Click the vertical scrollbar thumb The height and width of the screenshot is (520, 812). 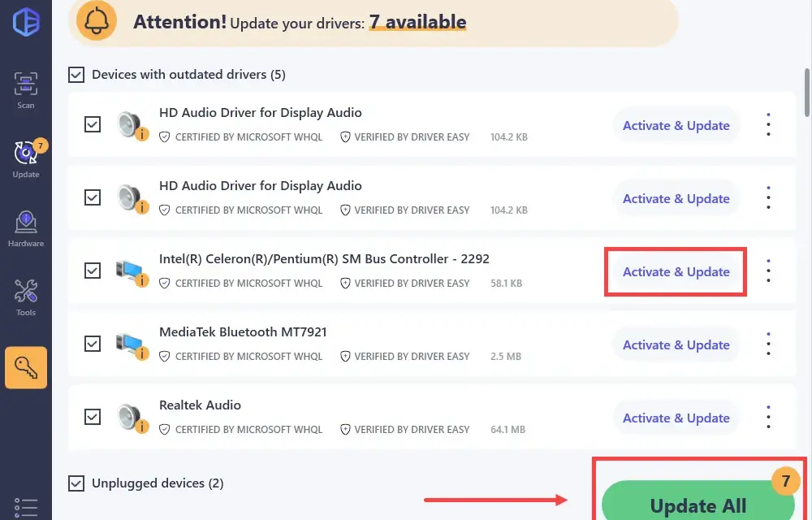point(807,92)
